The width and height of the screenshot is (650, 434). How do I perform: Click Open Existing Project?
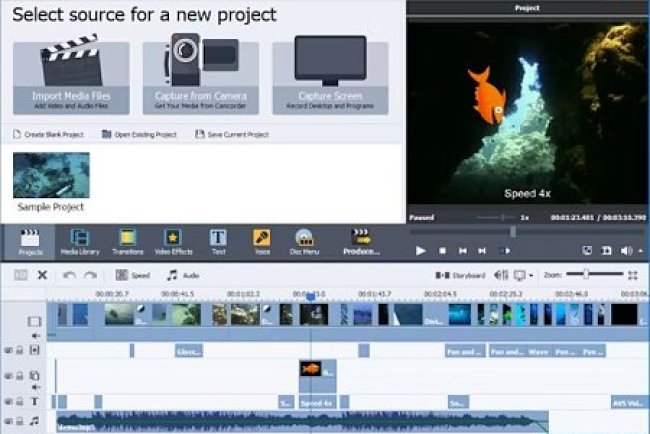tap(139, 134)
